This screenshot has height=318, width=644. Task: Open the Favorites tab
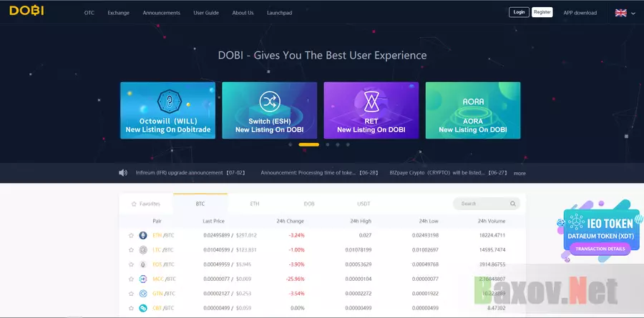[146, 204]
